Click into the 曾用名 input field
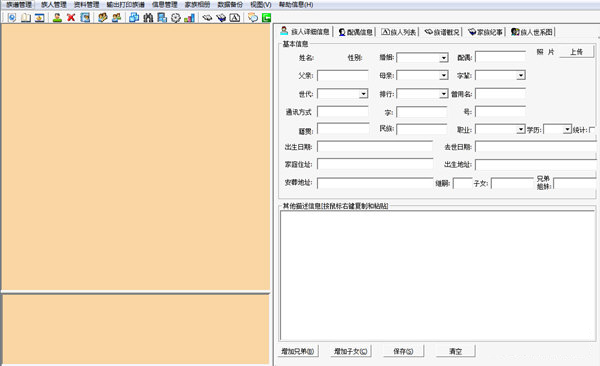 tap(500, 94)
